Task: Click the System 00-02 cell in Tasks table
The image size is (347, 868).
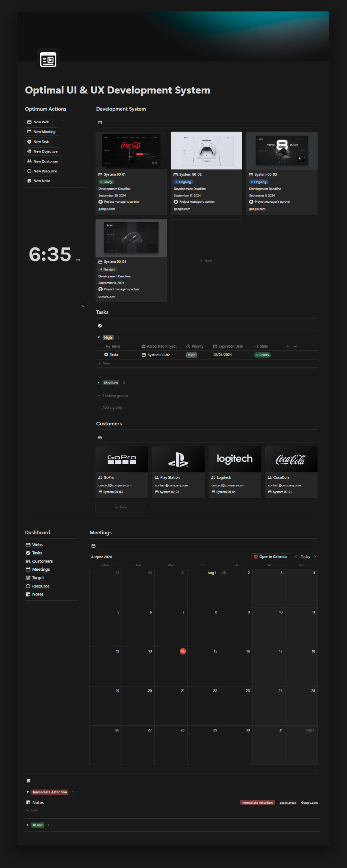Action: click(x=162, y=355)
